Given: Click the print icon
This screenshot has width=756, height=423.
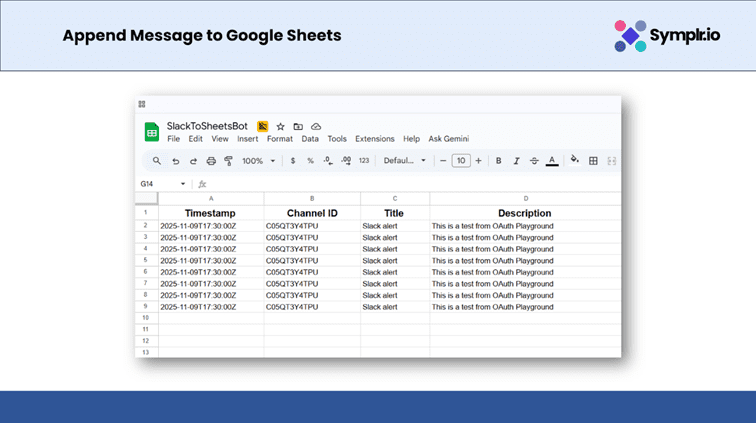Looking at the screenshot, I should click(211, 161).
